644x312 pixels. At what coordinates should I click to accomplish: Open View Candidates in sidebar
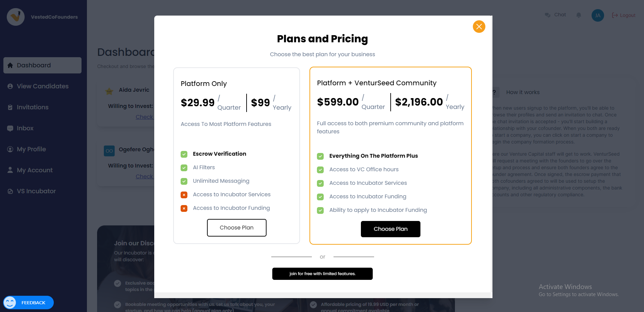click(x=42, y=86)
